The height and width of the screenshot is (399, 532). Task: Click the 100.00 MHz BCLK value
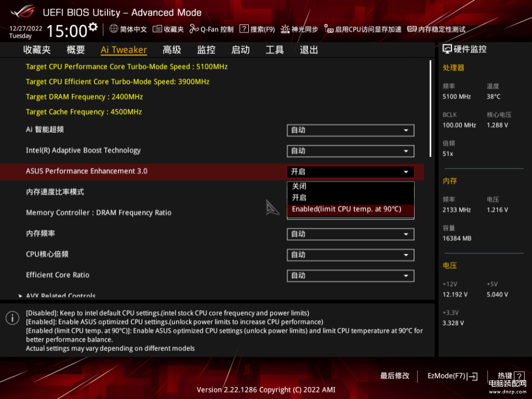[459, 125]
